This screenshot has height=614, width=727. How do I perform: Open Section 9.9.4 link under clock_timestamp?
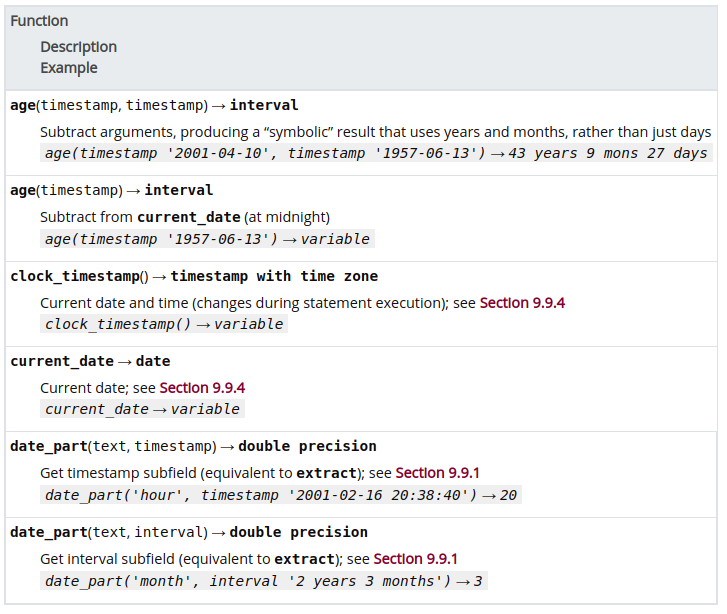point(522,302)
